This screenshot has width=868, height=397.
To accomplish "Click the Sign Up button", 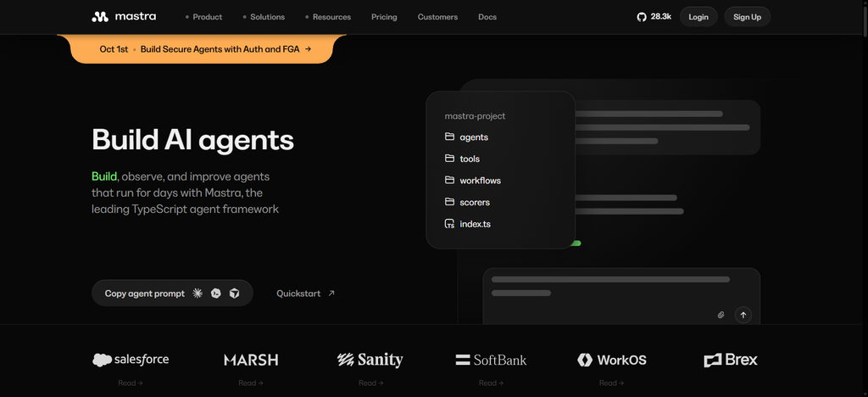I will pos(748,17).
